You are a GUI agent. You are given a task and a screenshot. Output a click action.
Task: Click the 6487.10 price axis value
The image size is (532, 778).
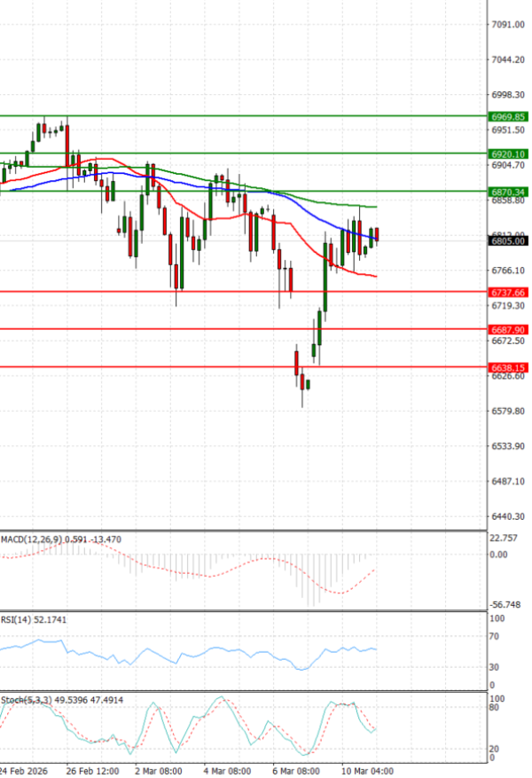(x=508, y=482)
